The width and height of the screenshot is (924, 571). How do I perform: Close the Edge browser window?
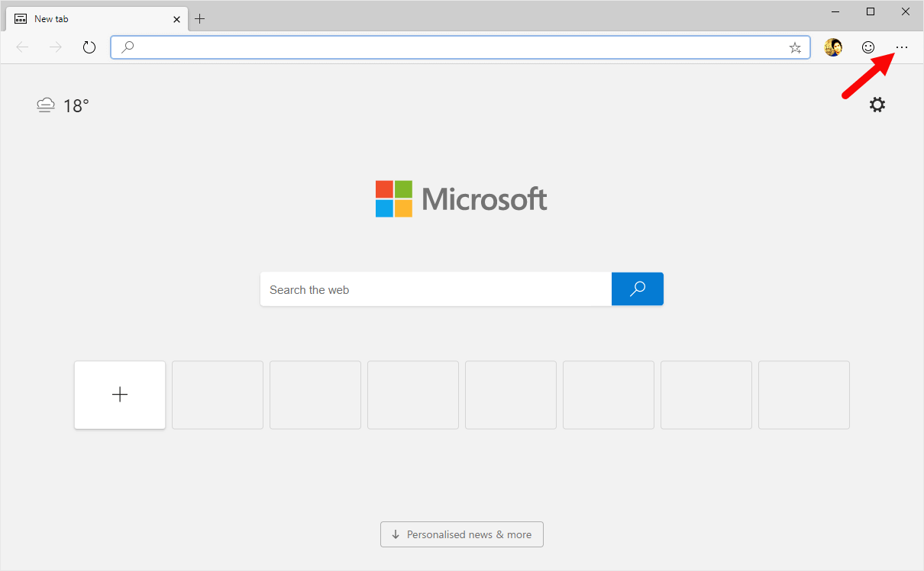906,11
